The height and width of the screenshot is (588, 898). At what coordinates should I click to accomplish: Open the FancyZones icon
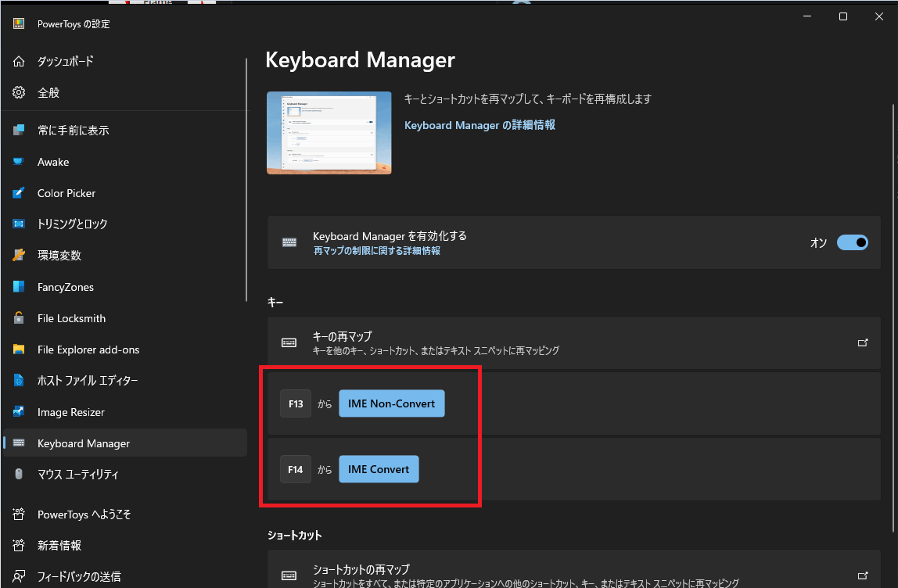pyautogui.click(x=19, y=286)
